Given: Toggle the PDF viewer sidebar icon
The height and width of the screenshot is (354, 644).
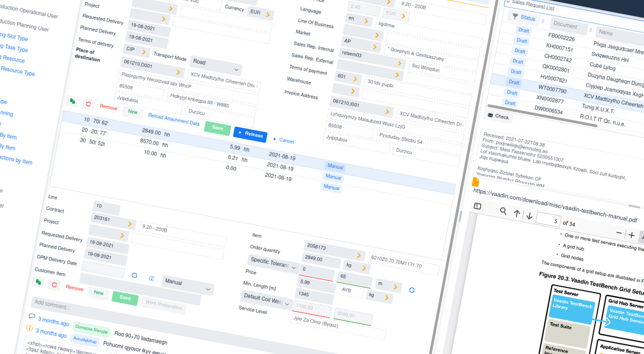Looking at the screenshot, I should pyautogui.click(x=477, y=206).
